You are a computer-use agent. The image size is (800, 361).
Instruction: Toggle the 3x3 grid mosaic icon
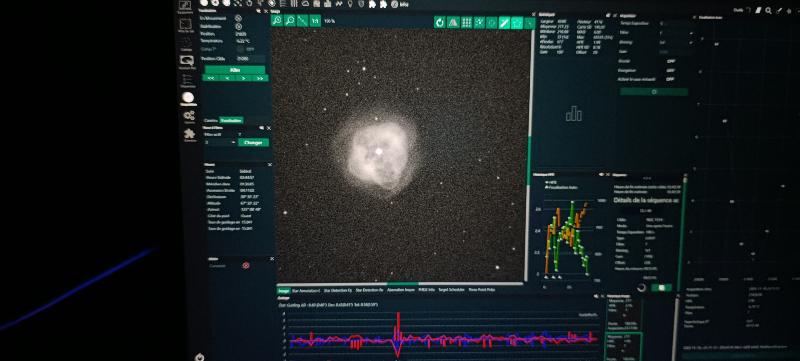tap(466, 22)
